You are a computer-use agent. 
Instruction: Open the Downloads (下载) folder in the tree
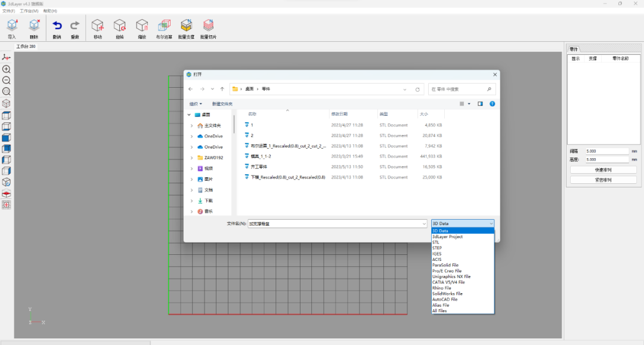pos(208,201)
